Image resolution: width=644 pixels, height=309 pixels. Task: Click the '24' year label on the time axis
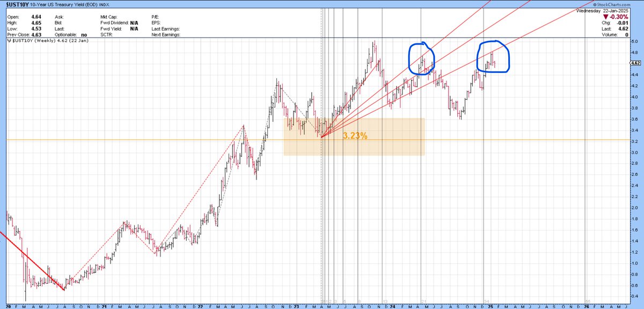392,306
